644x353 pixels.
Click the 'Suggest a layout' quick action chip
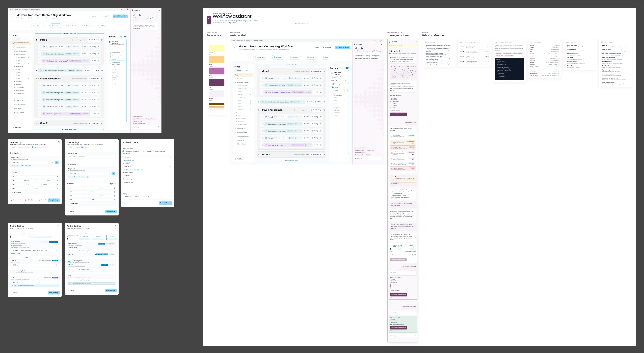point(150,119)
